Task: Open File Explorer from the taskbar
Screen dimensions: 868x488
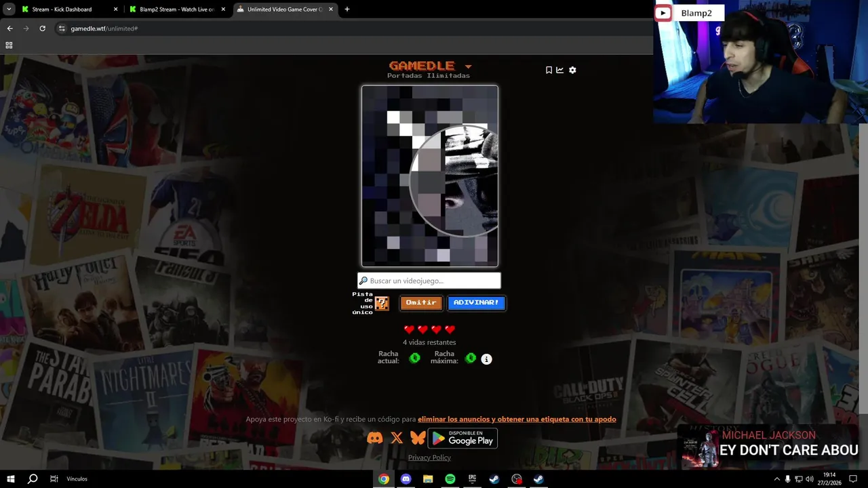Action: (428, 479)
